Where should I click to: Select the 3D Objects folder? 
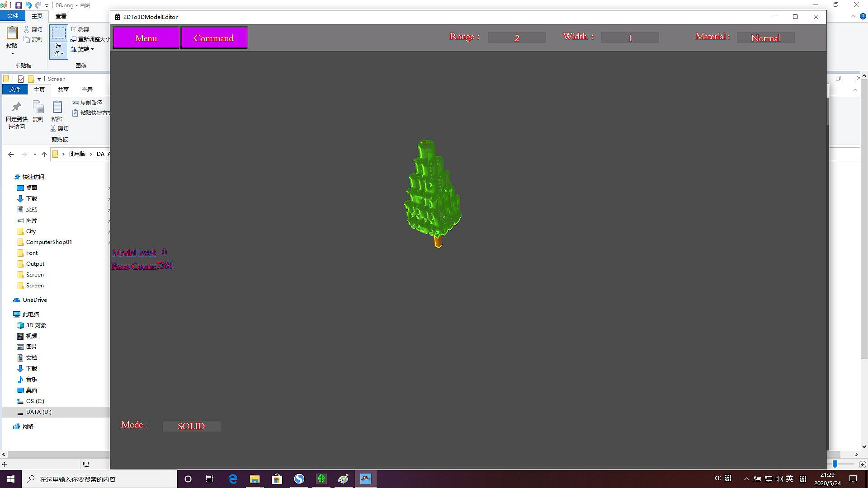(x=36, y=325)
